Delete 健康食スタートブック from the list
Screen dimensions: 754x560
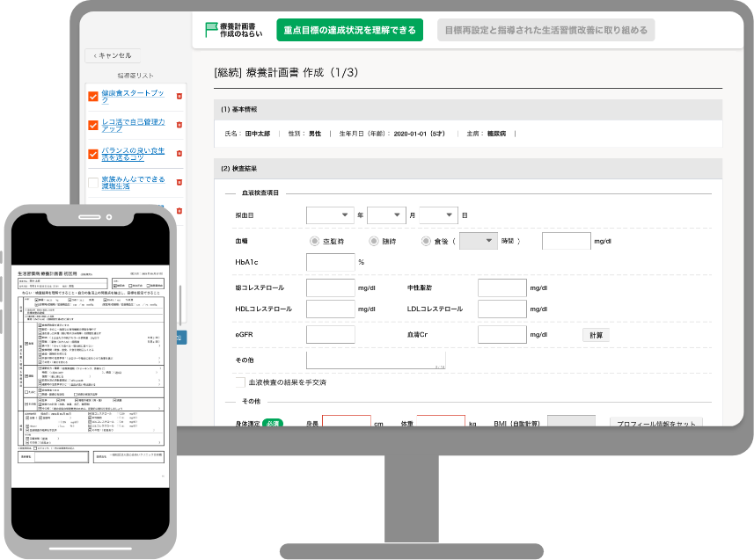tap(179, 97)
